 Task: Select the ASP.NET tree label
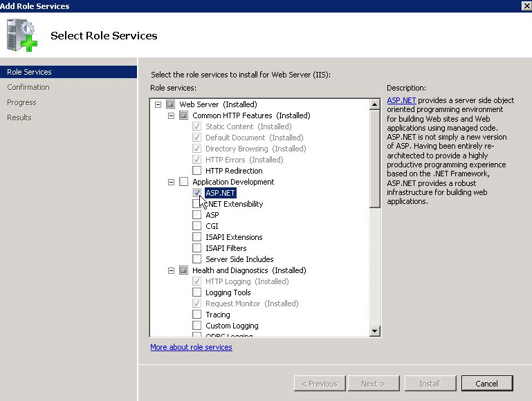coord(220,193)
